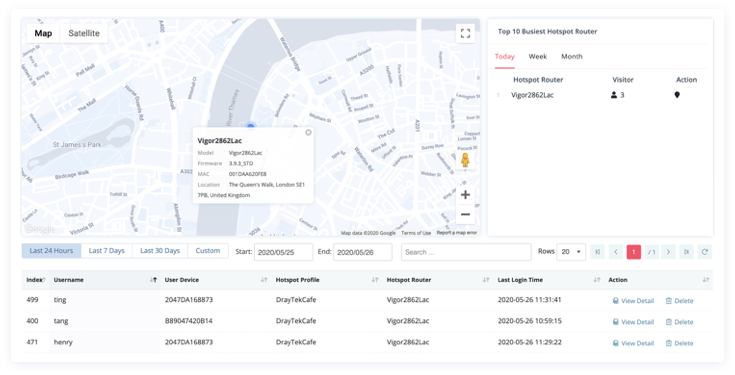
Task: Switch map to Satellite view
Action: 84,33
